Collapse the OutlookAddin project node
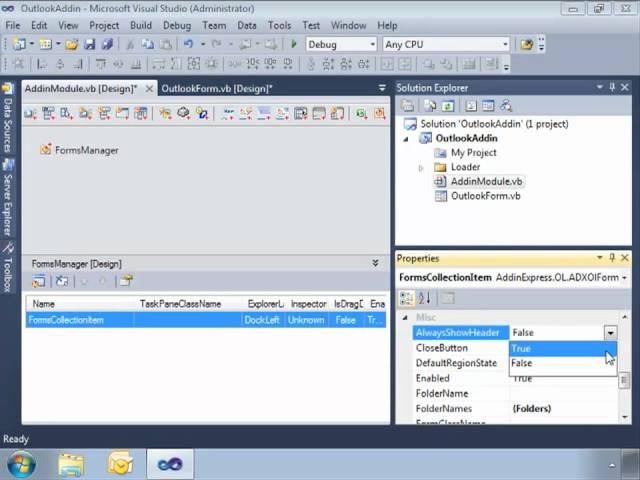This screenshot has height=480, width=640. [406, 139]
